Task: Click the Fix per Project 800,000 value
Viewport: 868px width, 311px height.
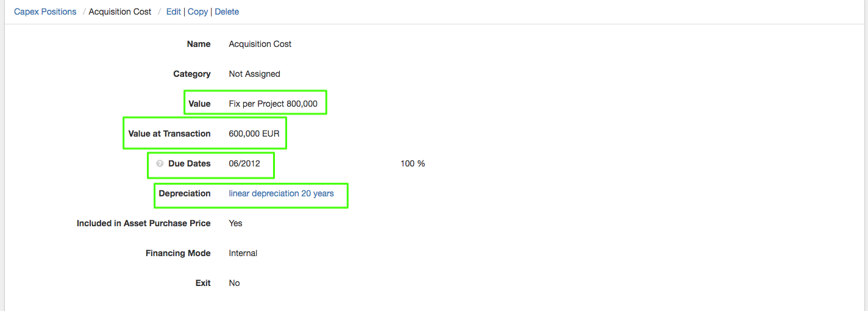Action: (273, 104)
